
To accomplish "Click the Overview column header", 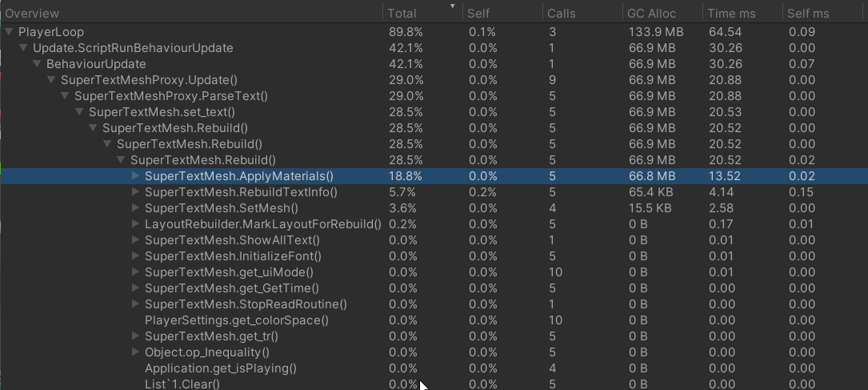I will pos(31,14).
